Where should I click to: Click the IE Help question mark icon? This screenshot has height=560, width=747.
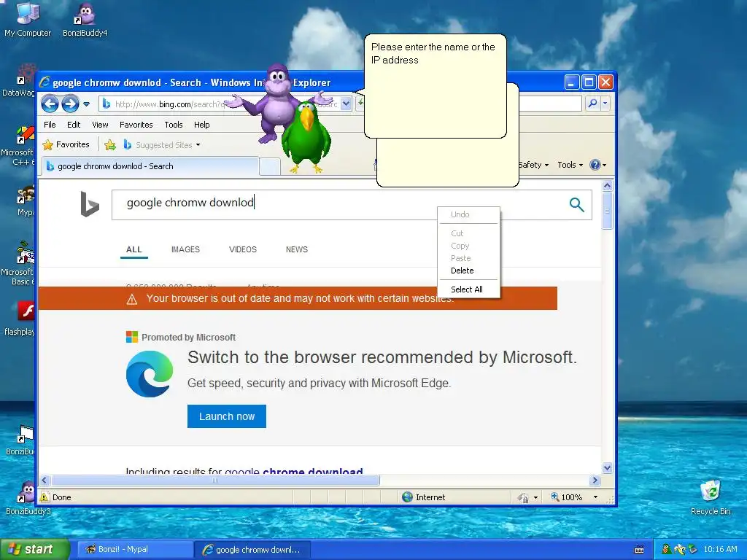(x=595, y=165)
